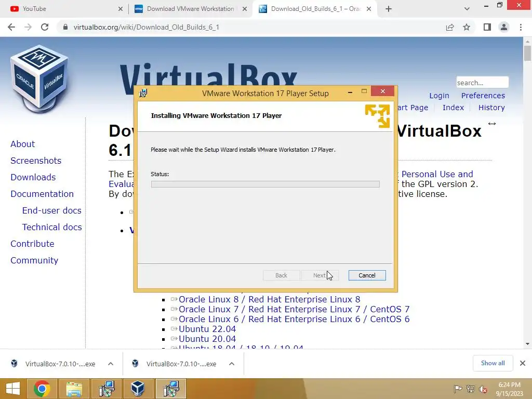
Task: Open the Windows Start button
Action: (x=13, y=389)
